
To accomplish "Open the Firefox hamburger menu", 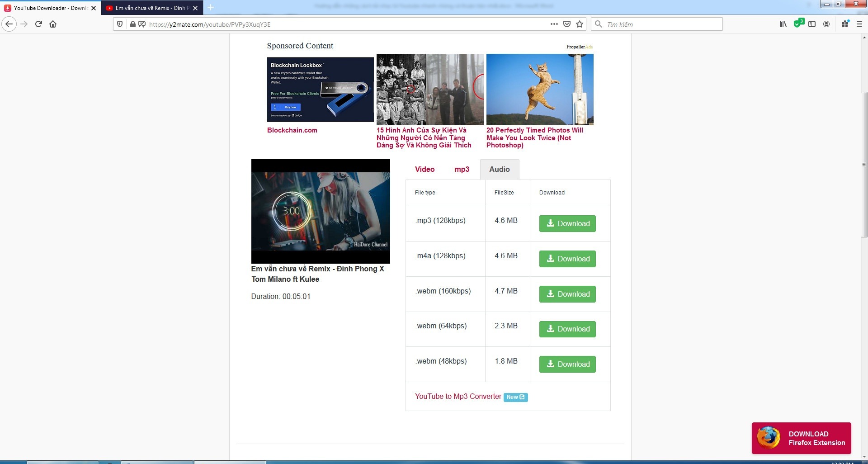I will [x=859, y=24].
